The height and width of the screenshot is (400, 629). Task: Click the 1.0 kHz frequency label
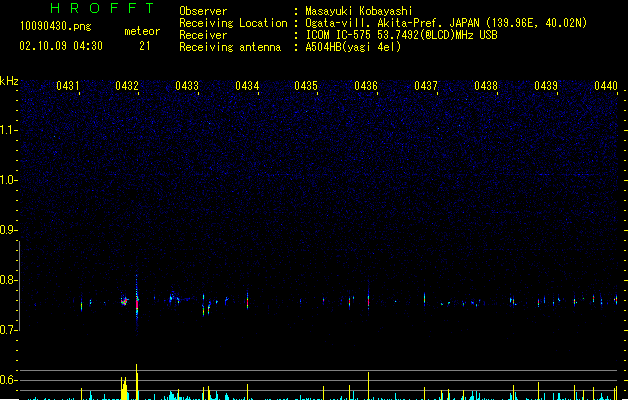click(x=8, y=180)
